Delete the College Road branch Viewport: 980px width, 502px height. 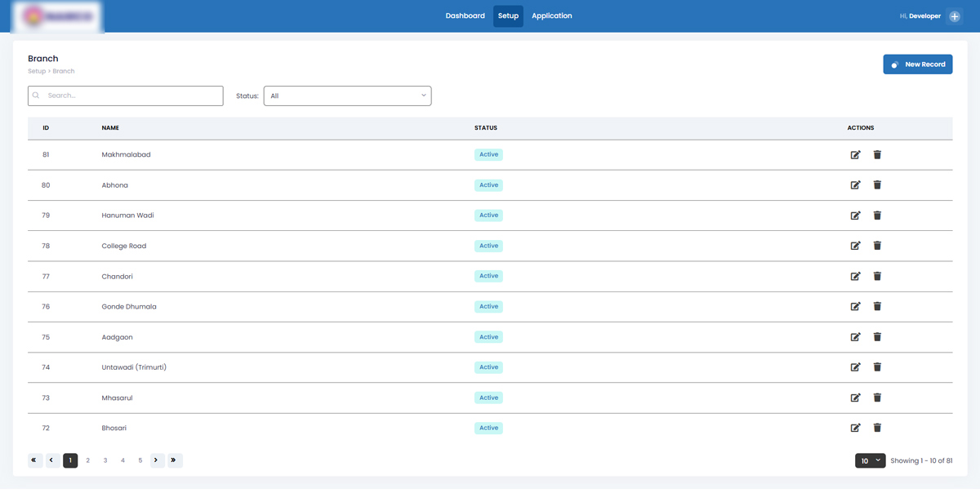pos(877,246)
